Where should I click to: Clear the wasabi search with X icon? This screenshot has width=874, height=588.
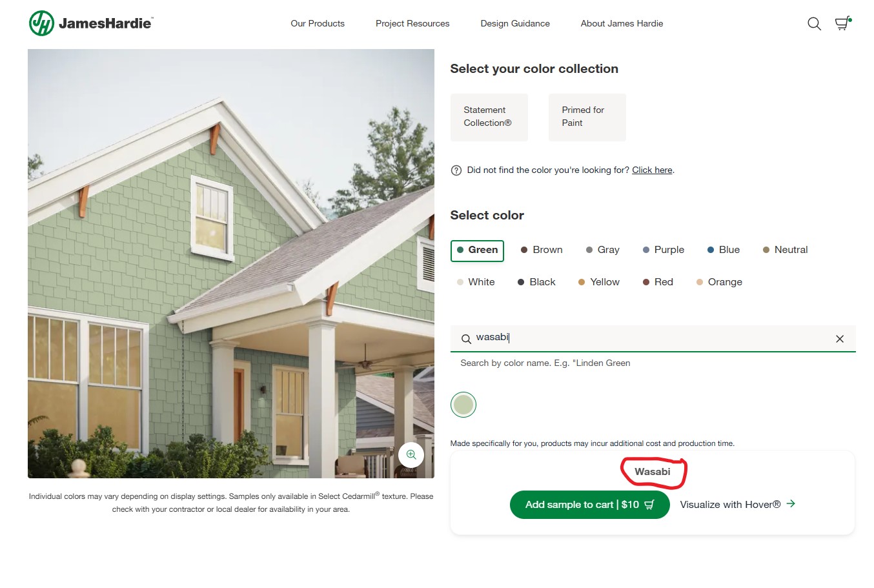(840, 339)
